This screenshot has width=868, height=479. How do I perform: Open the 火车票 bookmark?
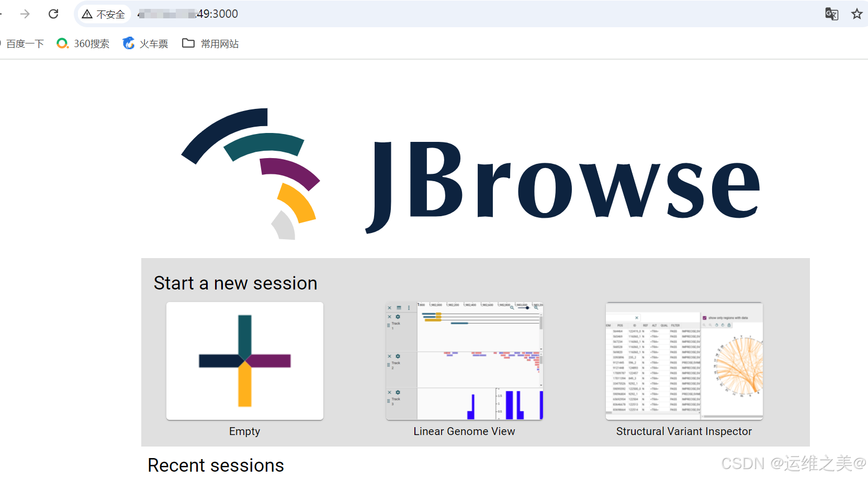145,44
